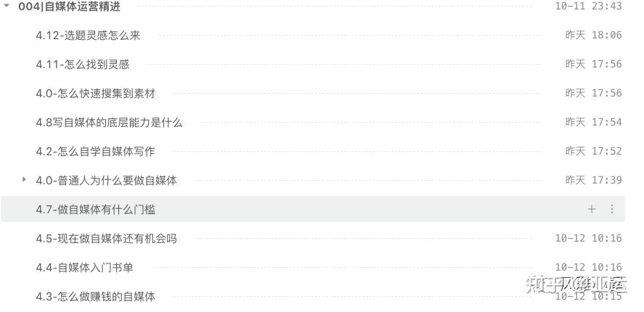Open the 4.0-普通人为什么要做自媒体 note title
The image size is (644, 312).
coord(106,180)
